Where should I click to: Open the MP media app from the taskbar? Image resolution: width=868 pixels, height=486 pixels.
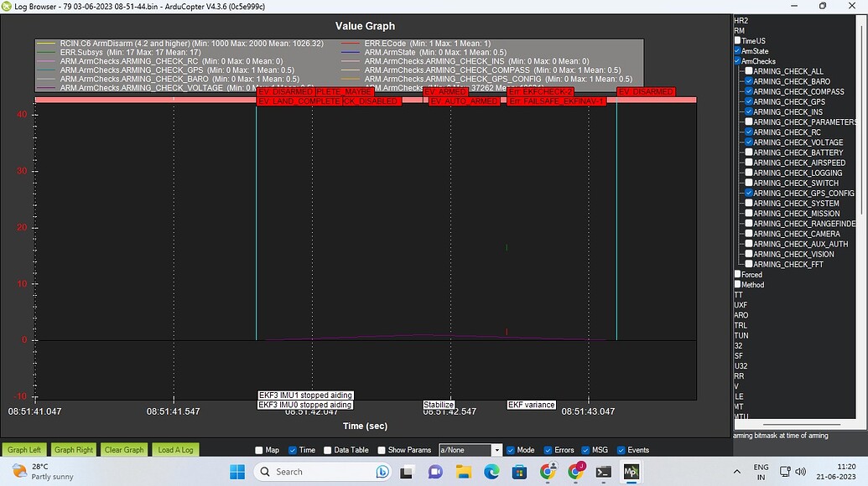tap(632, 471)
